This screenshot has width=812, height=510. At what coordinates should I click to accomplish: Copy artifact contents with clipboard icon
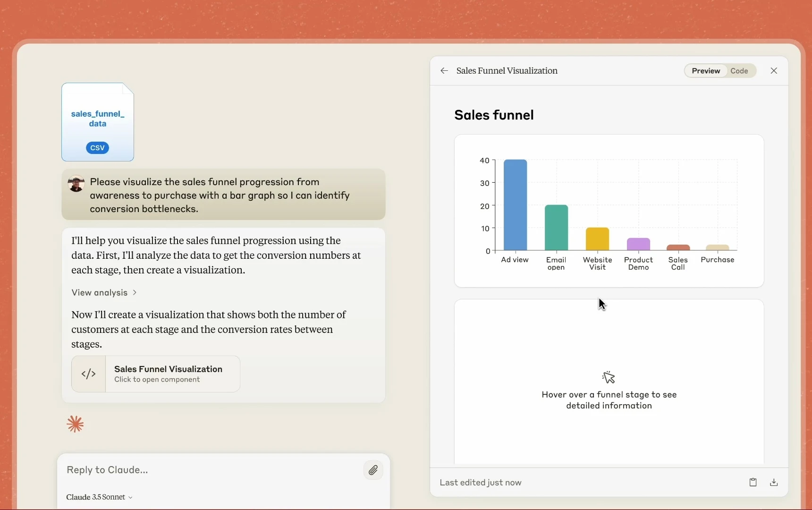point(753,482)
